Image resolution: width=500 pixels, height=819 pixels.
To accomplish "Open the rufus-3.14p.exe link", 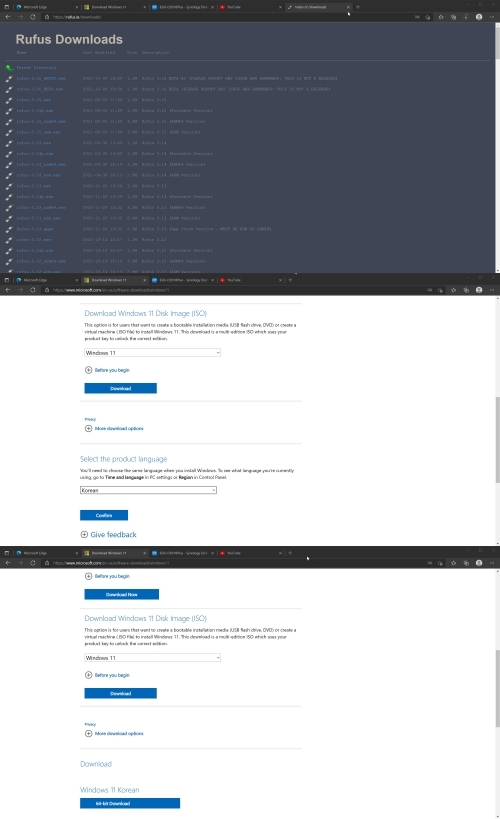I will (34, 154).
